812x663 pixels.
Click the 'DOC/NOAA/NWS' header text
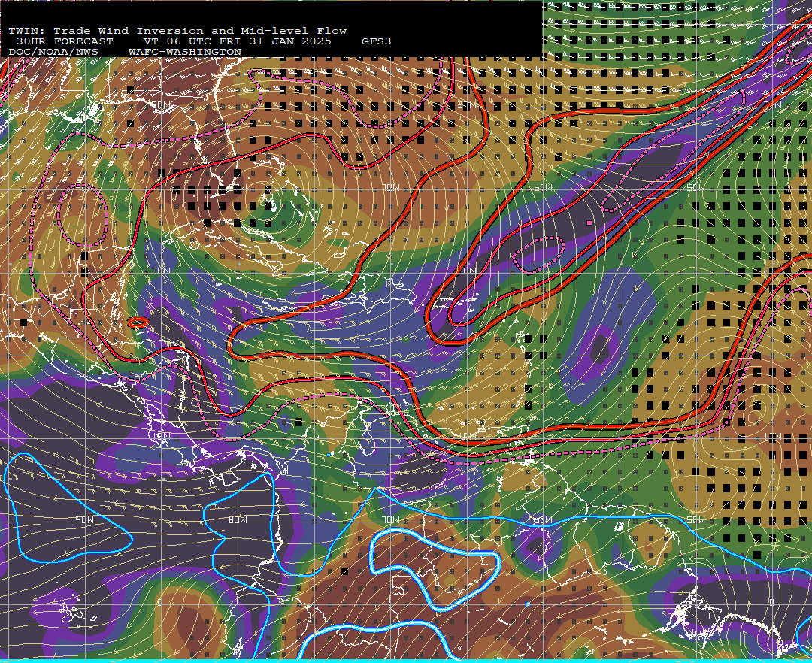tap(53, 52)
